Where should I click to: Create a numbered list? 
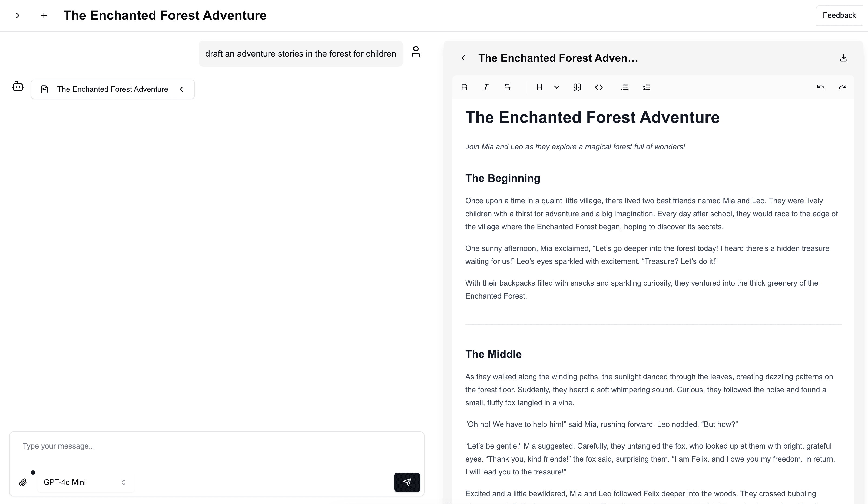point(647,87)
